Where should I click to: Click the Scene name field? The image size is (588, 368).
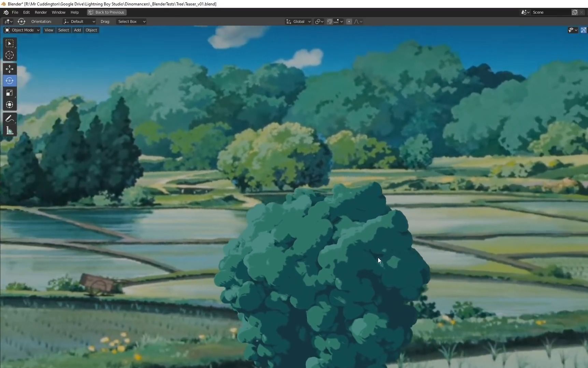tap(551, 12)
